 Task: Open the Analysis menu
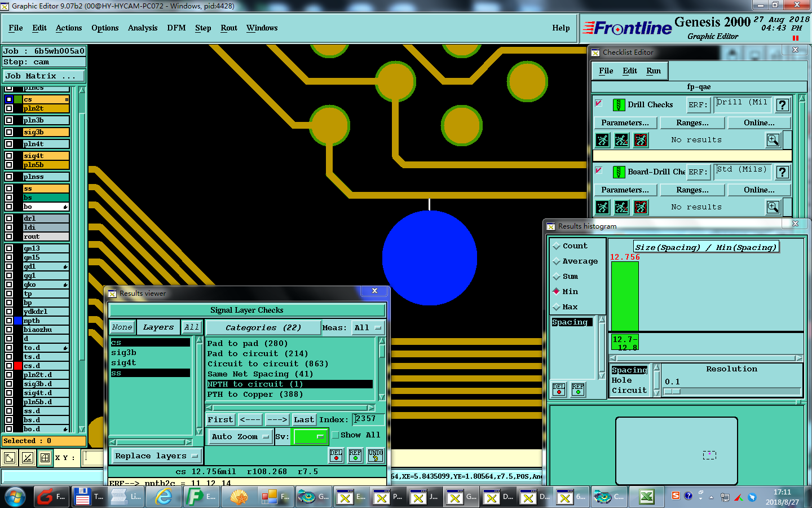pos(143,28)
